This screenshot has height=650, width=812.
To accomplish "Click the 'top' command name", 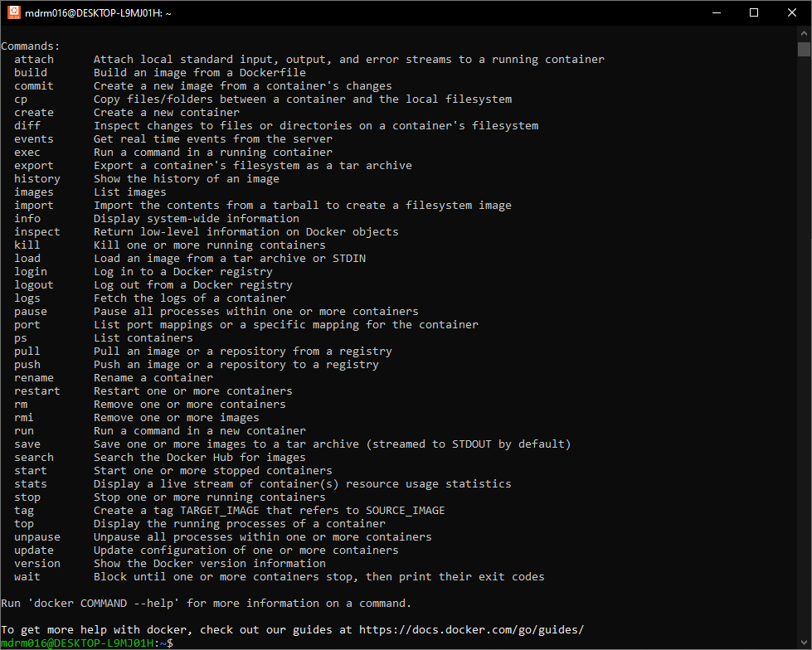I will (x=24, y=524).
